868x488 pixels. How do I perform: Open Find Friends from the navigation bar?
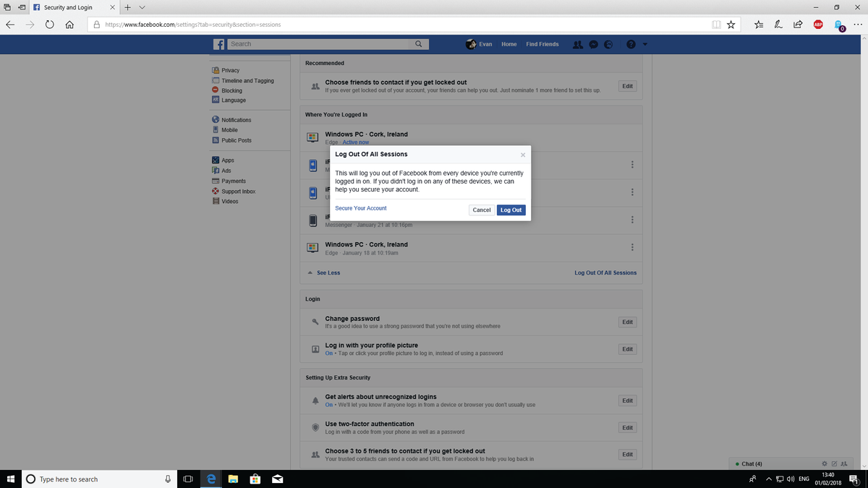point(542,44)
